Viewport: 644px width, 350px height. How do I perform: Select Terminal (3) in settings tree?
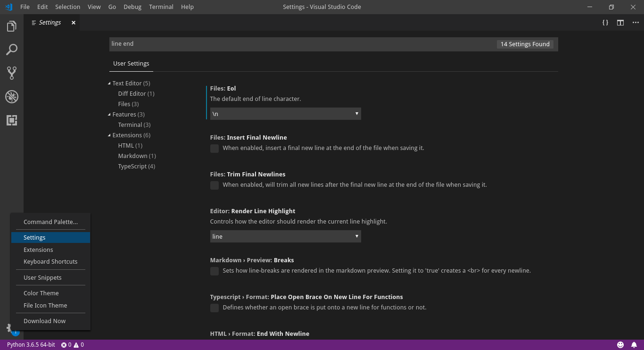pyautogui.click(x=134, y=125)
